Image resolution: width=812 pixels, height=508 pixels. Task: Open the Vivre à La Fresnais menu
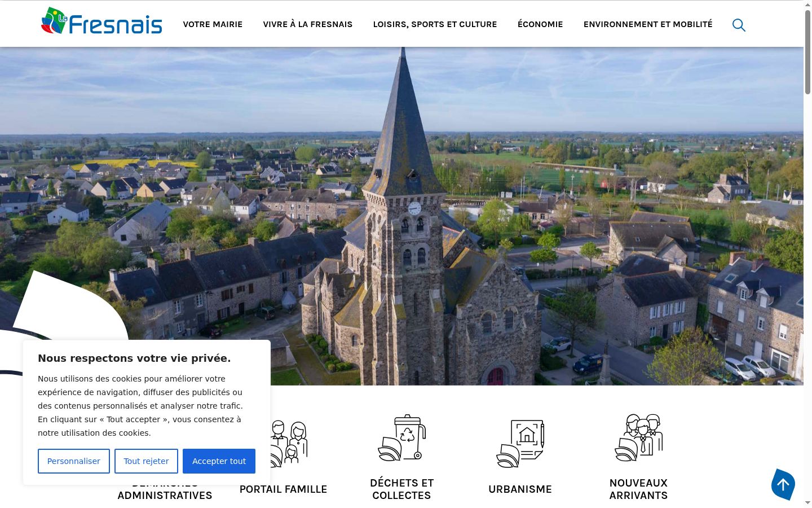tap(308, 24)
